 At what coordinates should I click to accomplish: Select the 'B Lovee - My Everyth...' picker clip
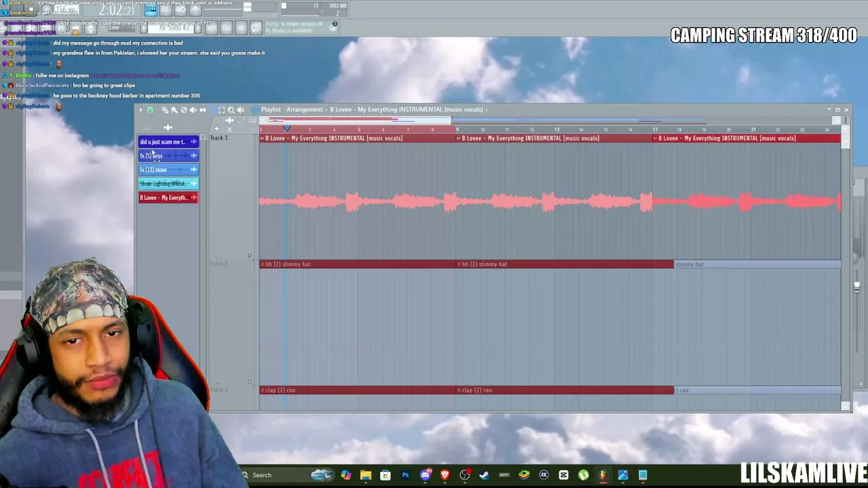pyautogui.click(x=168, y=198)
